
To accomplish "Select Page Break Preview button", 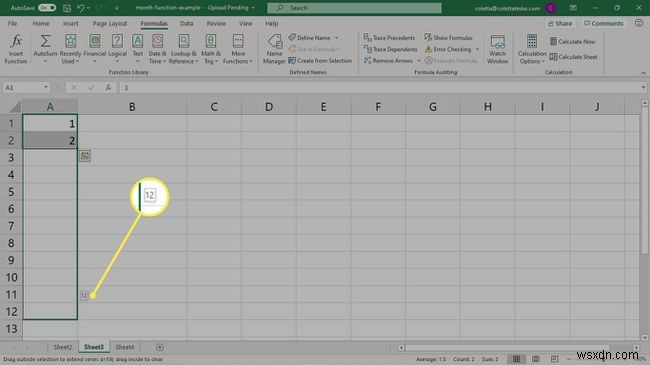I will pos(555,359).
